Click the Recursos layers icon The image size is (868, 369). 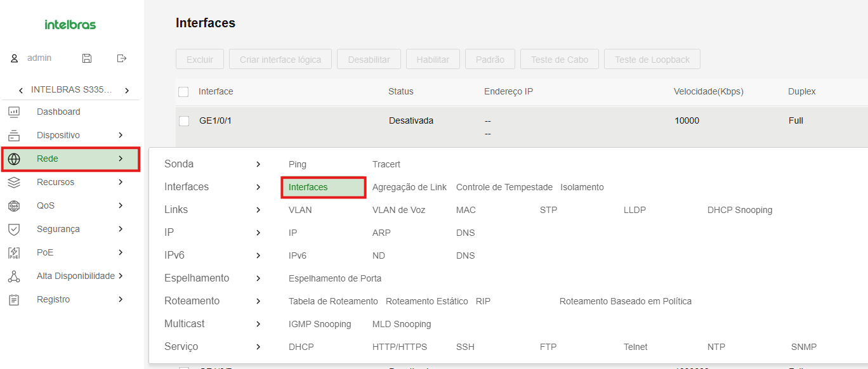[x=14, y=183]
